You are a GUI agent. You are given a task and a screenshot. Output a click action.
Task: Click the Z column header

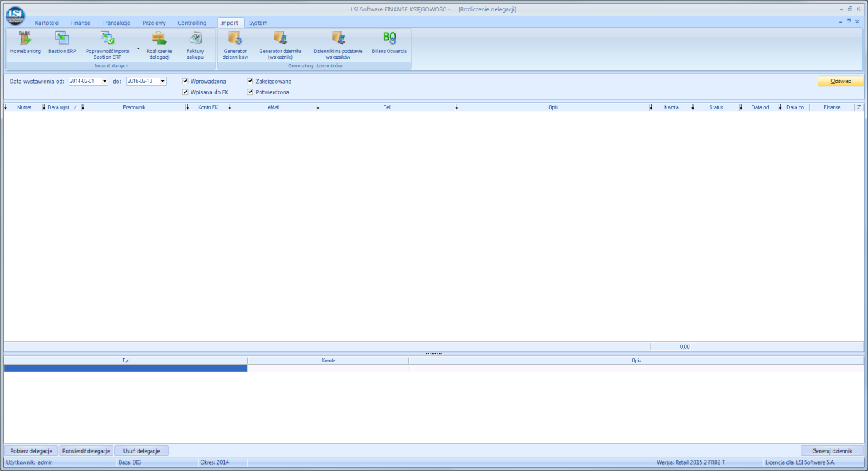tap(859, 107)
